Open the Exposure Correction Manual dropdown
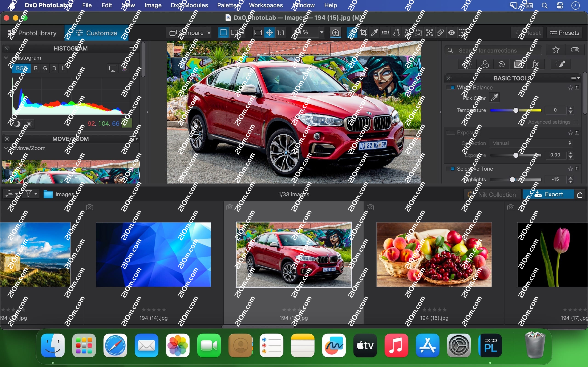 tap(531, 143)
